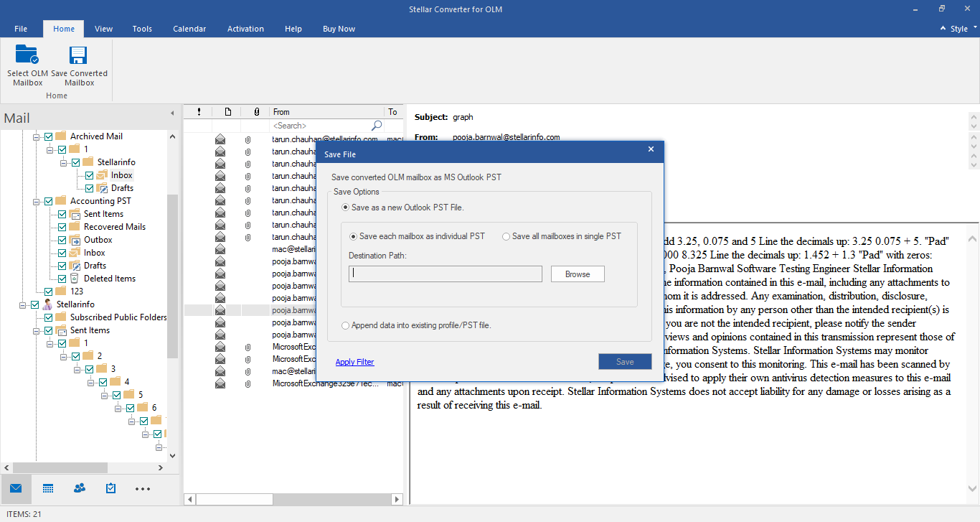Open the Buy Now tab
The height and width of the screenshot is (522, 980).
pos(339,29)
